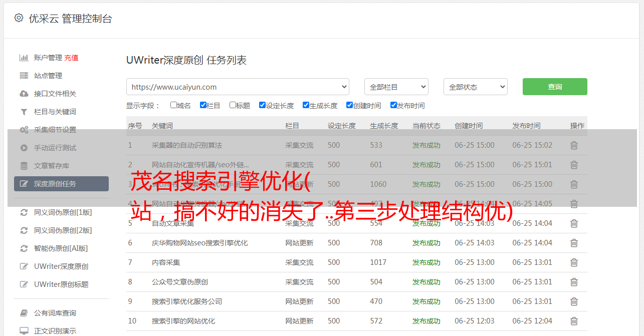Open the site URL dropdown https://www.ucaiyun.com
Image resolution: width=644 pixels, height=336 pixels.
click(238, 87)
